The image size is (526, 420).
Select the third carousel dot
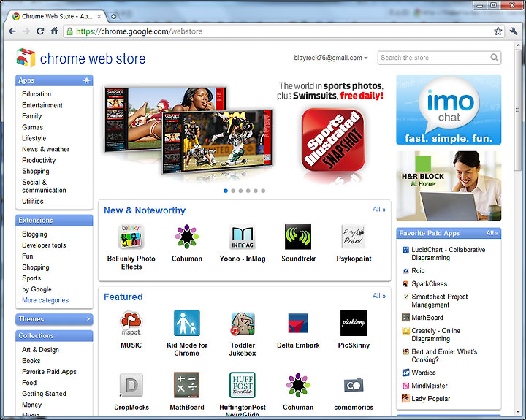click(x=240, y=191)
